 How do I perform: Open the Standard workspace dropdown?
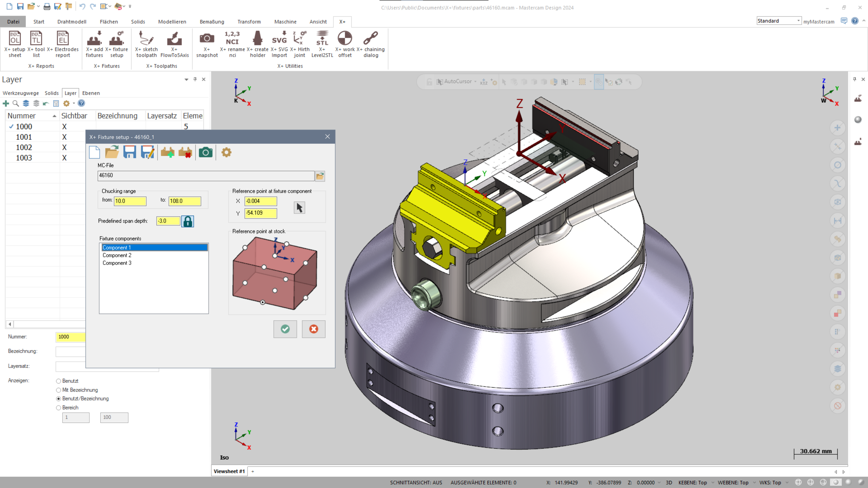point(798,21)
